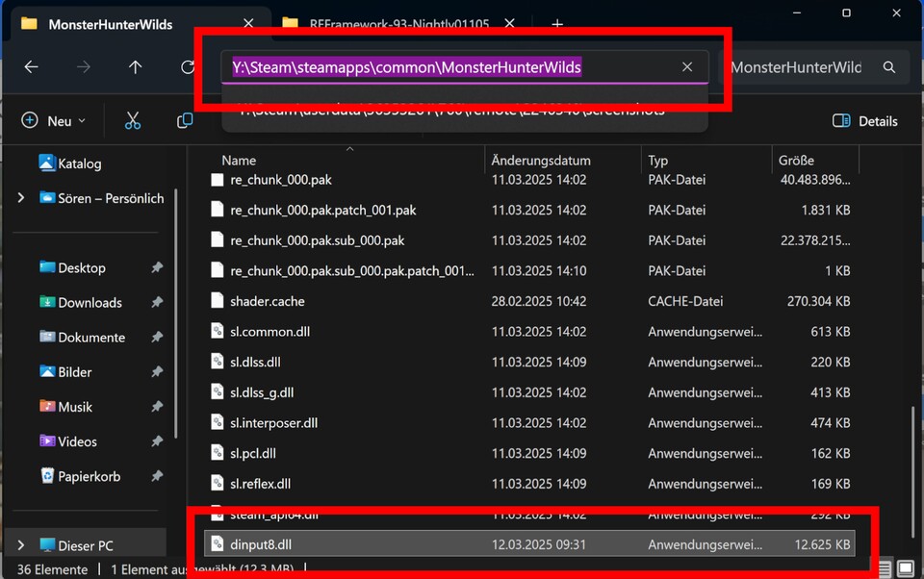
Task: Click the Cut (scissors) icon
Action: [x=132, y=120]
